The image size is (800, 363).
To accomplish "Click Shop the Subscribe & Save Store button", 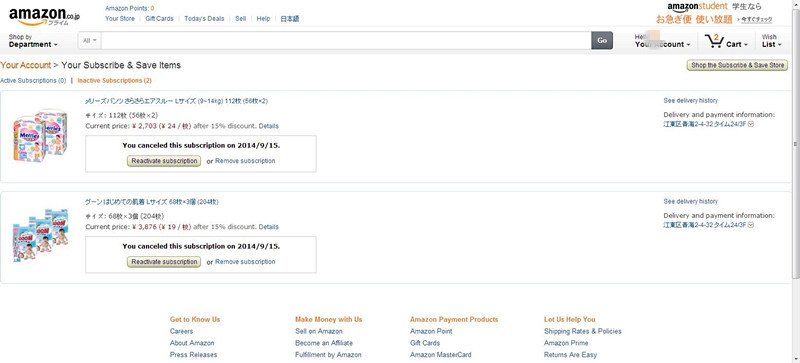I will tap(737, 65).
